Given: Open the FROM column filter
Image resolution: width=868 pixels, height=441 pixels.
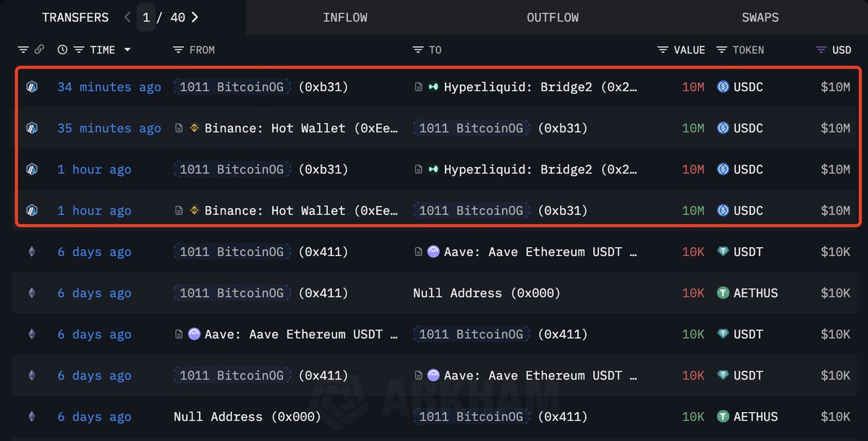Looking at the screenshot, I should 179,50.
